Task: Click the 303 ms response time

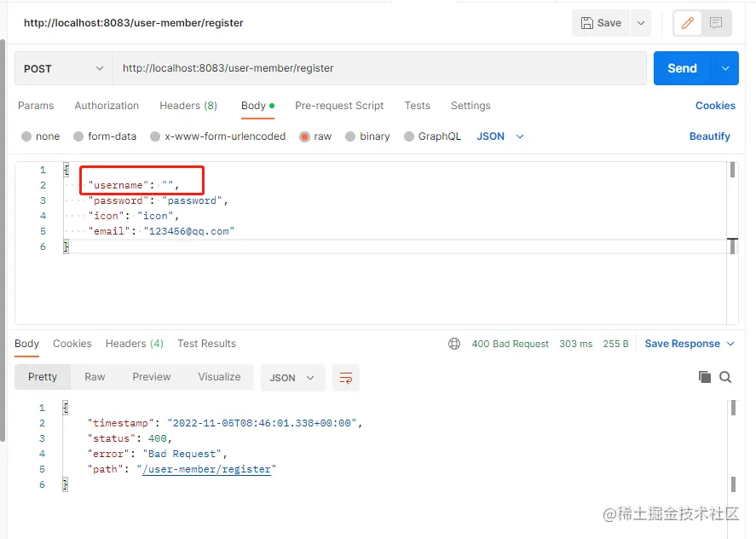Action: [575, 344]
